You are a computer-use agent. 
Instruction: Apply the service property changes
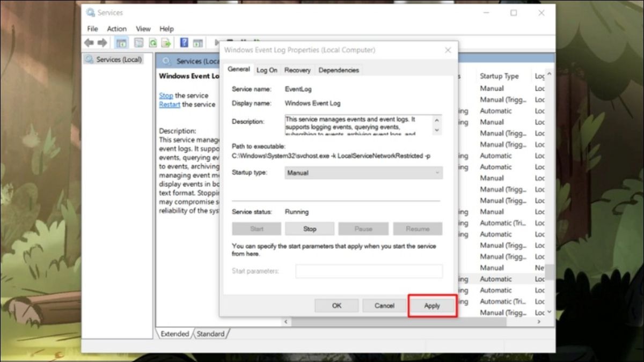[432, 306]
